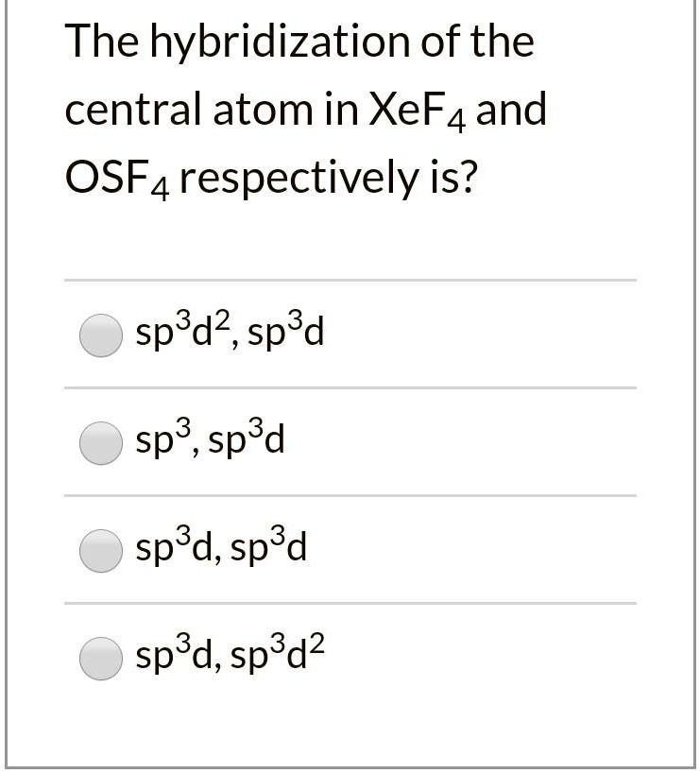Select the radio button for sp³, sp³d
Viewport: 700px width, 773px height.
pos(100,440)
